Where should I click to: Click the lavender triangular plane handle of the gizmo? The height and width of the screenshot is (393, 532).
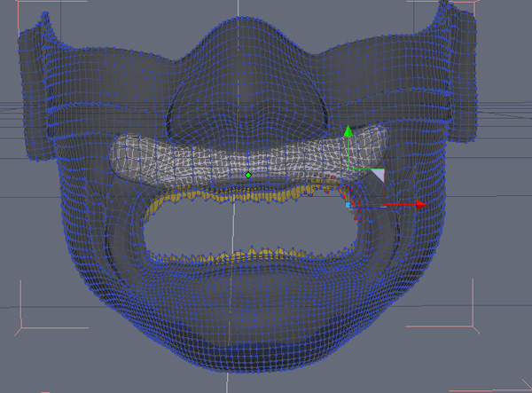(378, 175)
